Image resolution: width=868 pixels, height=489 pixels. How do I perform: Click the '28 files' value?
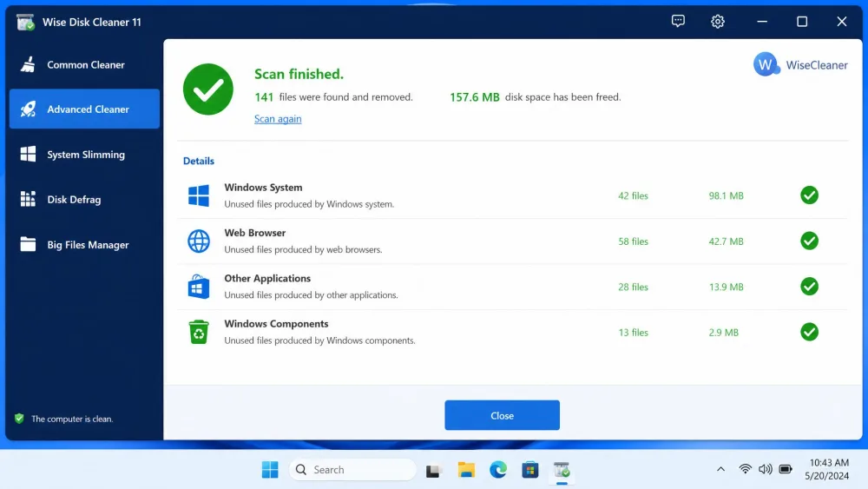633,287
